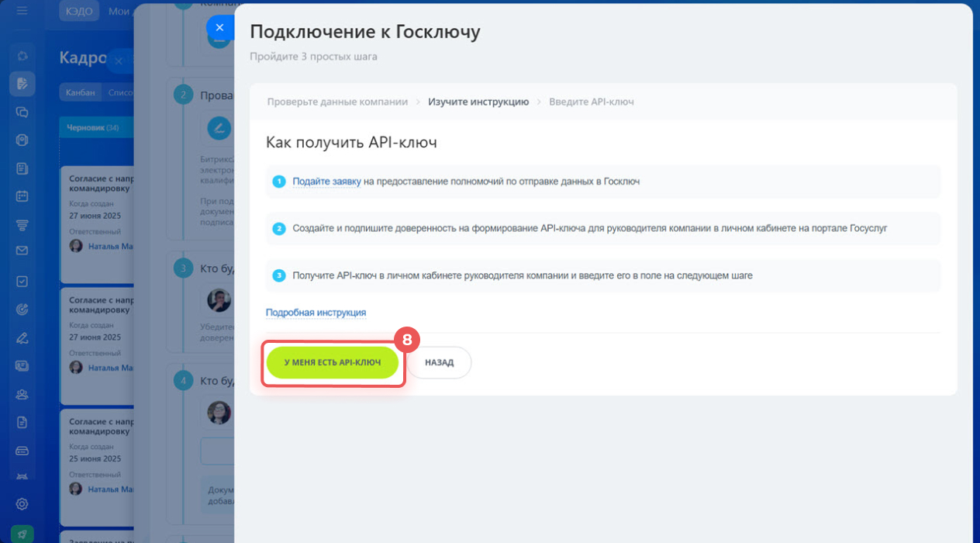This screenshot has height=543, width=980.
Task: Select the 'Изучите инструкцию' step
Action: [x=478, y=102]
